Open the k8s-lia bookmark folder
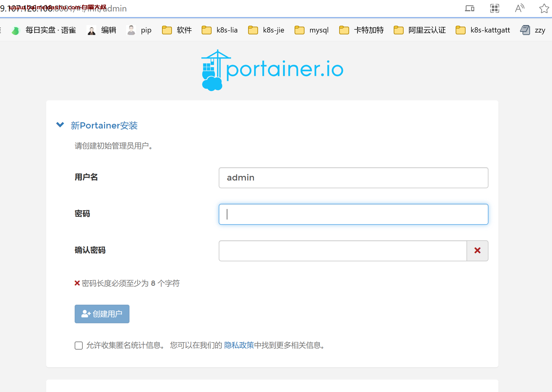Screen dimensions: 552x392 click(x=220, y=30)
